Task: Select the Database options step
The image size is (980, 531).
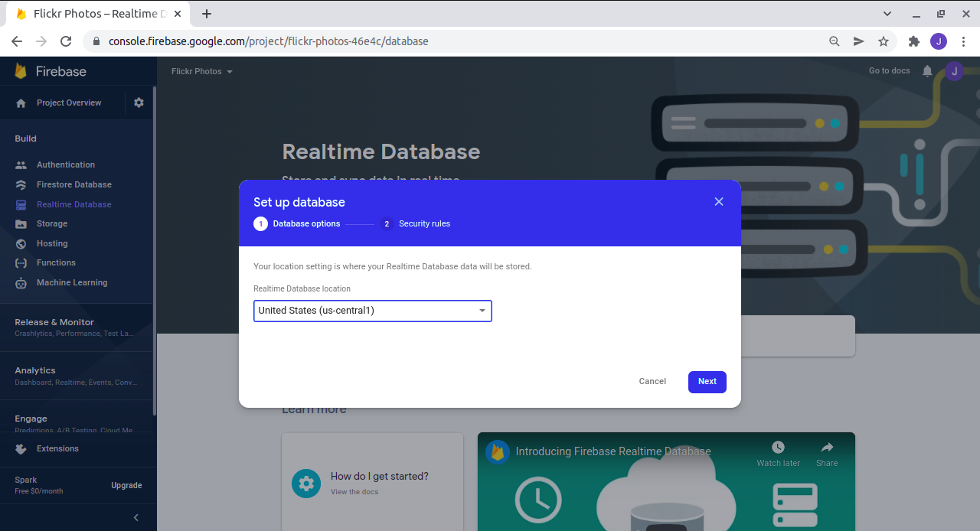Action: tap(297, 224)
